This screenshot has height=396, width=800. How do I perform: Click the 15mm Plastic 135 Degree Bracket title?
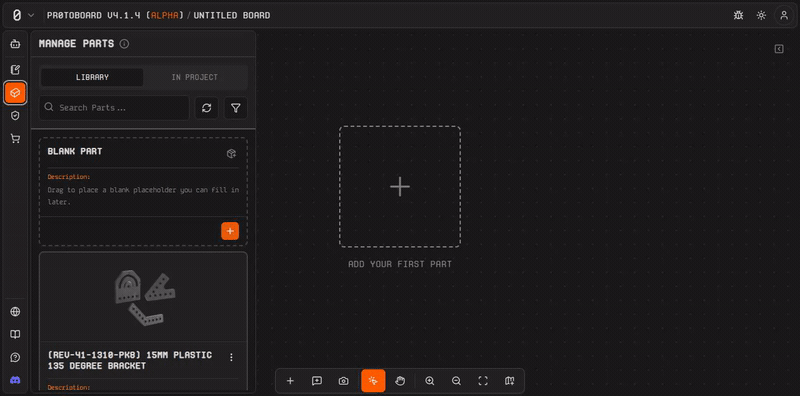130,361
